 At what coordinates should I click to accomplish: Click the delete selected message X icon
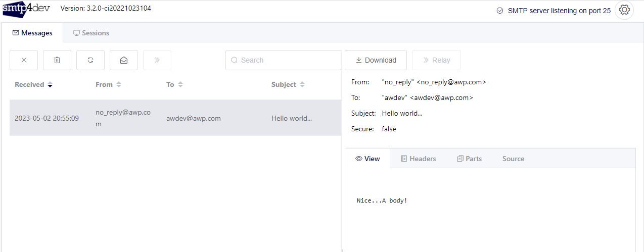pos(24,60)
